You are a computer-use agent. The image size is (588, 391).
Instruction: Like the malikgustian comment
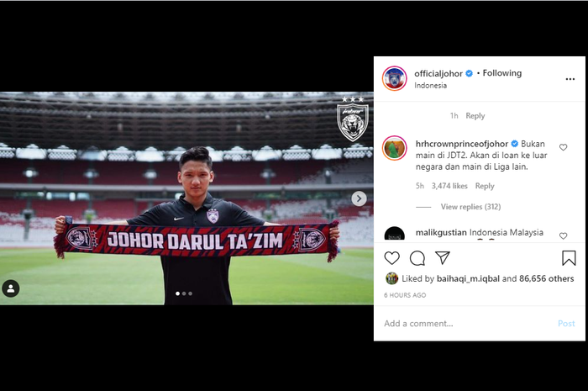564,236
